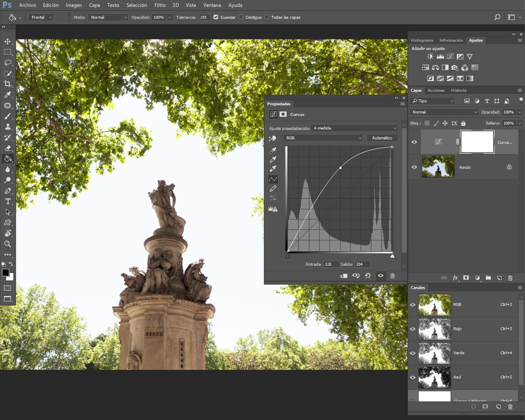Viewport: 525px width, 420px height.
Task: Clip the adjustment to the layer below
Action: point(344,276)
